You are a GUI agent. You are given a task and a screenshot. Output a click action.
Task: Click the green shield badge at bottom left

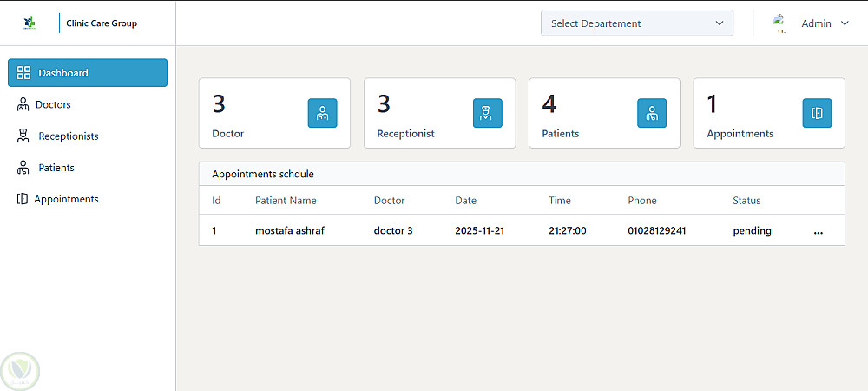point(19,370)
